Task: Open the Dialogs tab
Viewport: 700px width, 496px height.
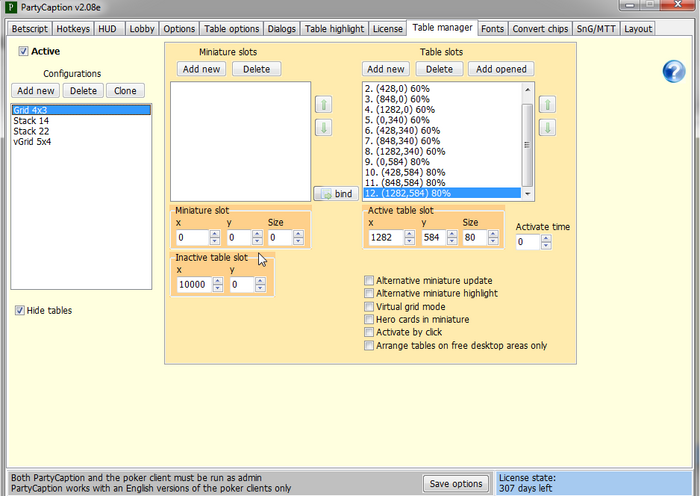Action: (282, 29)
